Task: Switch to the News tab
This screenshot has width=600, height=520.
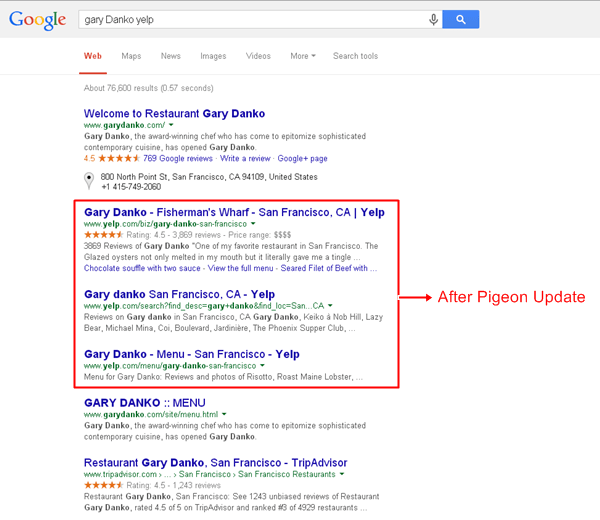Action: (171, 56)
